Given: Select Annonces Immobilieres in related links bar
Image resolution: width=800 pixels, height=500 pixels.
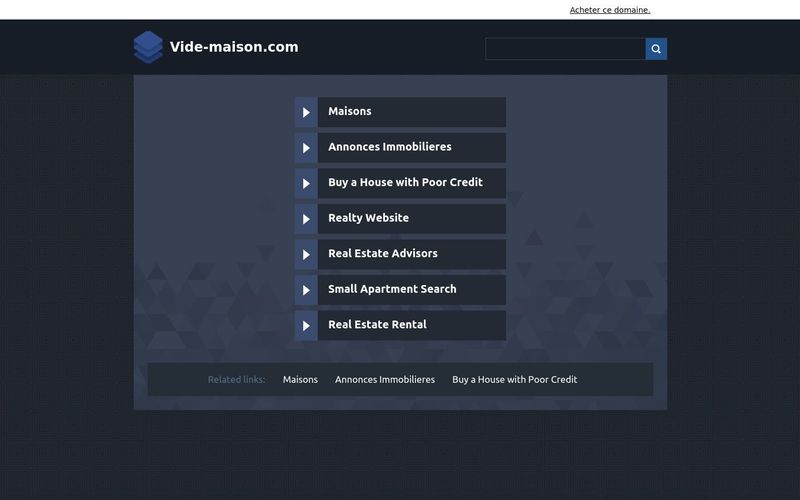Looking at the screenshot, I should click(x=385, y=380).
